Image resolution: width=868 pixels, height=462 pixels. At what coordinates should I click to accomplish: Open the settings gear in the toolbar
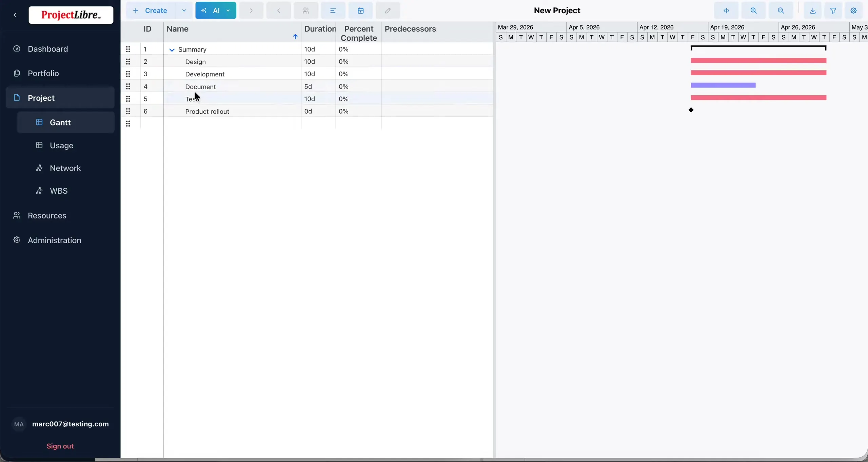[854, 11]
